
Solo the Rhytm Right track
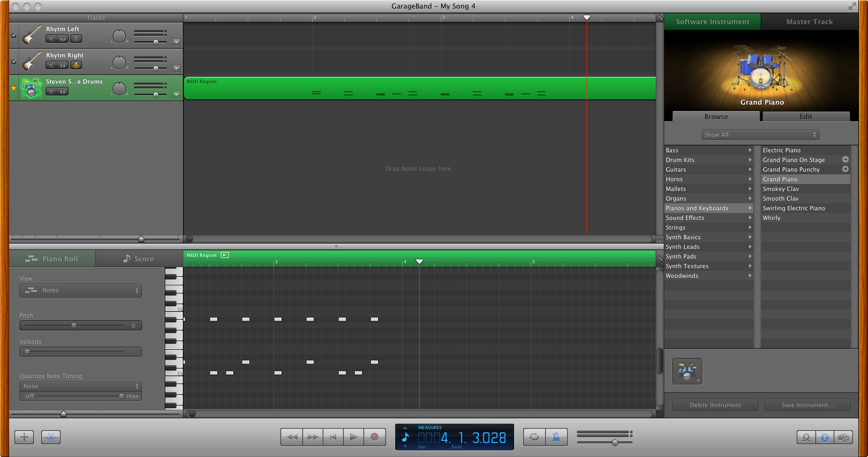[63, 65]
